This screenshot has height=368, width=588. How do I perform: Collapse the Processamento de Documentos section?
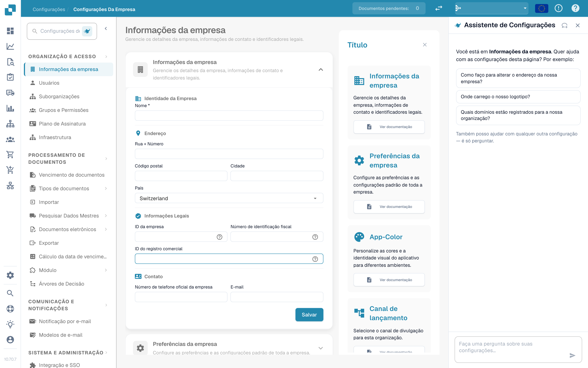click(x=106, y=159)
